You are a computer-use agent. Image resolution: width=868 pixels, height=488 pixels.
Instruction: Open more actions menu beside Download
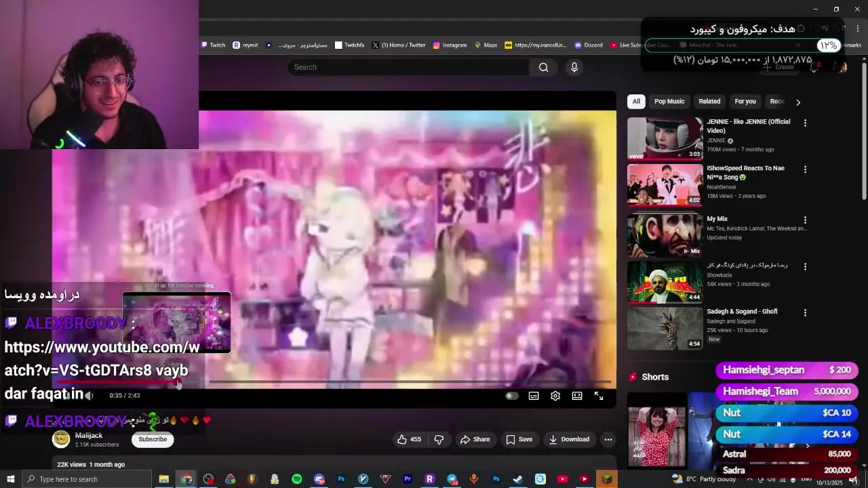(608, 439)
